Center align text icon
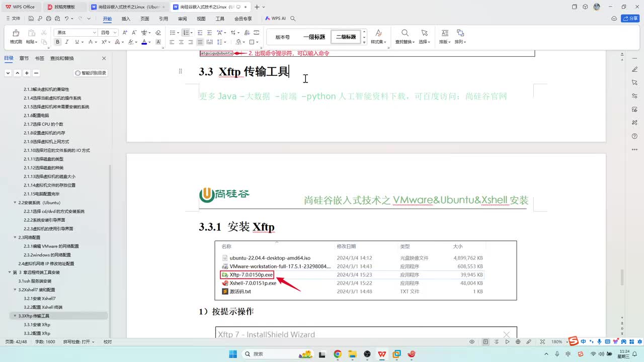The image size is (644, 362). [181, 42]
